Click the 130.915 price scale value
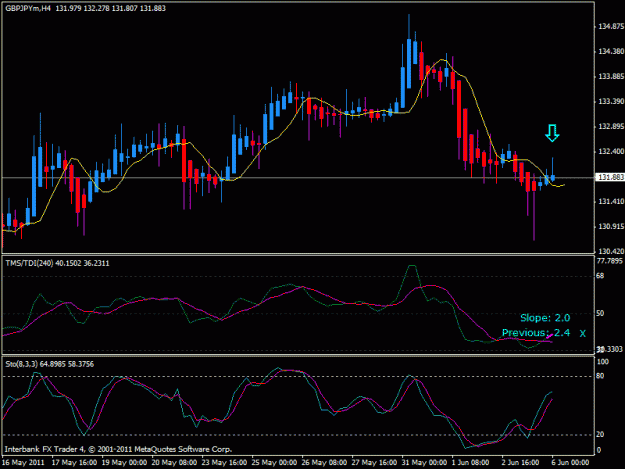Viewport: 625px width, 469px height. (611, 227)
